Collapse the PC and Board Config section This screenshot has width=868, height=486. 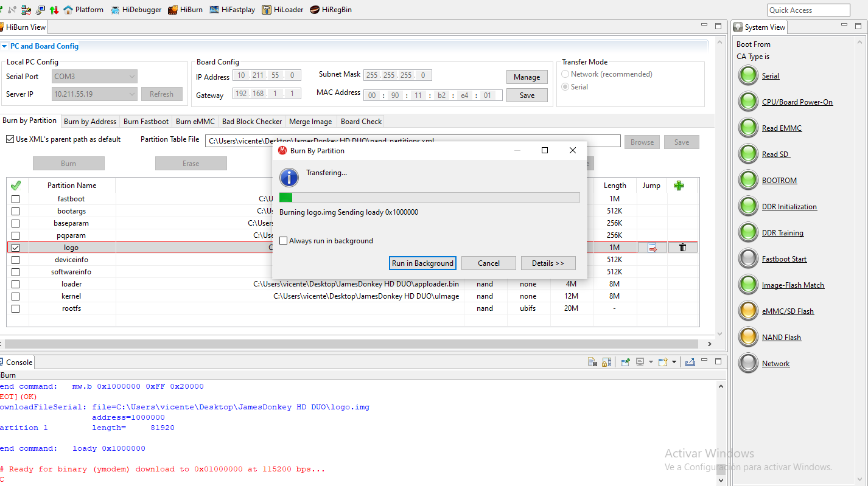click(x=5, y=46)
